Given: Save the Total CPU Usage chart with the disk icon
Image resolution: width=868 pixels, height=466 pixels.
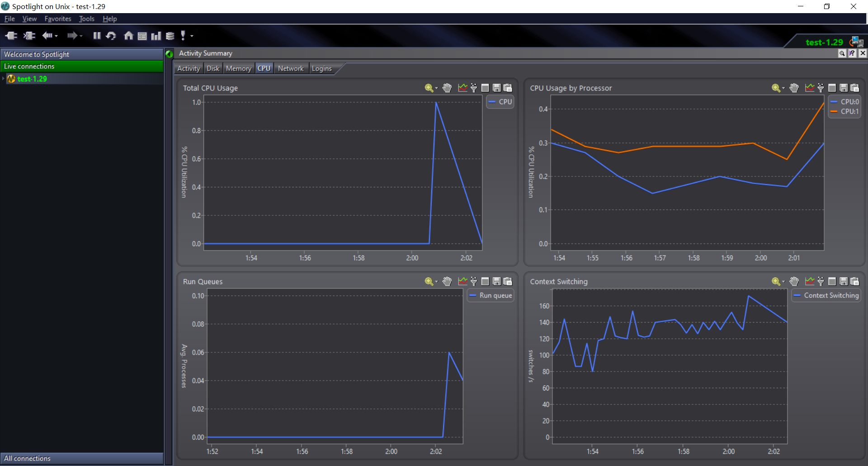Looking at the screenshot, I should pos(496,88).
